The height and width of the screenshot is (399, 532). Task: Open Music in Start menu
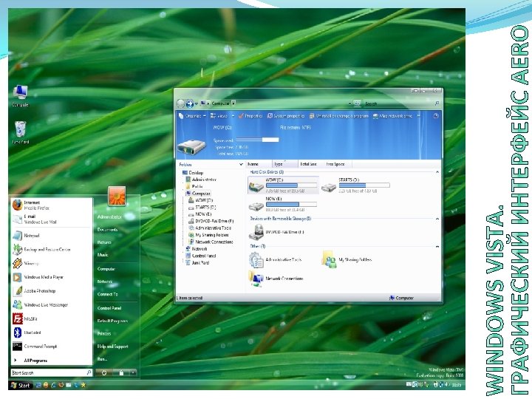click(103, 255)
